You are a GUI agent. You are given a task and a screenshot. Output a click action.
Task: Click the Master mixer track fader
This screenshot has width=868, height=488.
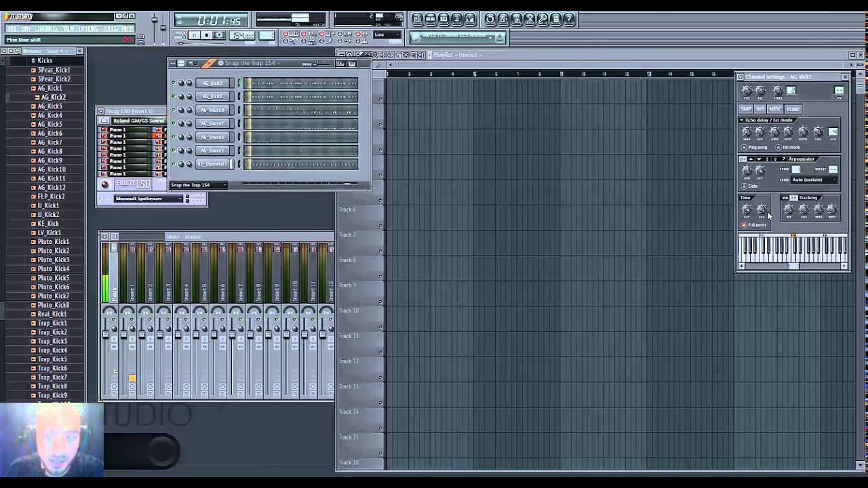point(105,335)
